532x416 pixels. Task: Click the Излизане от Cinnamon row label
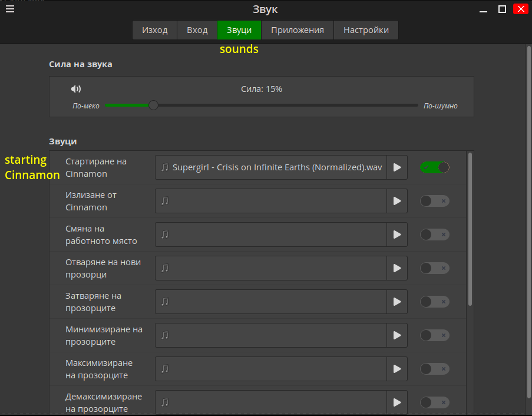[x=91, y=201]
